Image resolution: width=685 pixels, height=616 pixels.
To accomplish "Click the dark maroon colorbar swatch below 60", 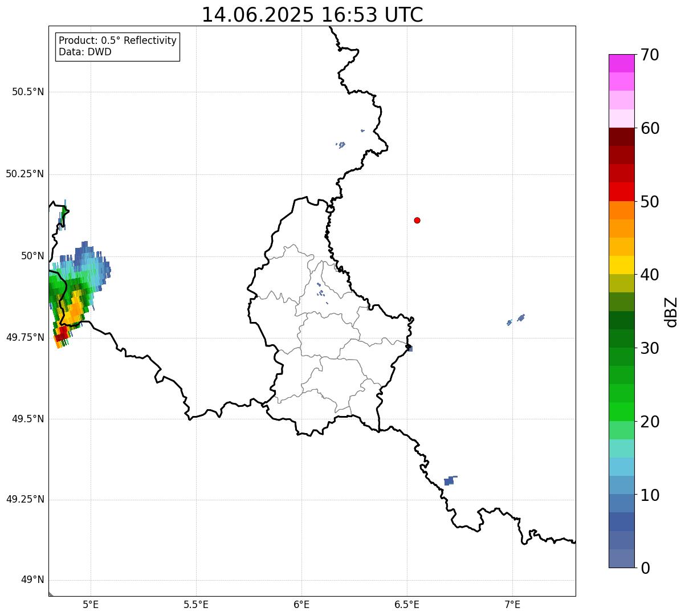I will point(621,137).
